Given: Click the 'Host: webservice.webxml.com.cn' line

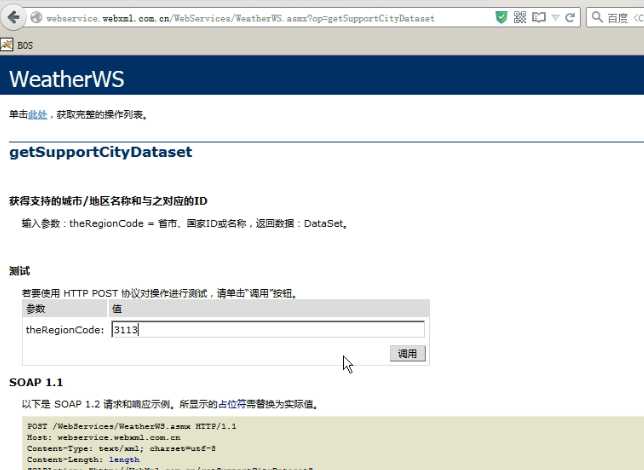Looking at the screenshot, I should coord(104,438).
